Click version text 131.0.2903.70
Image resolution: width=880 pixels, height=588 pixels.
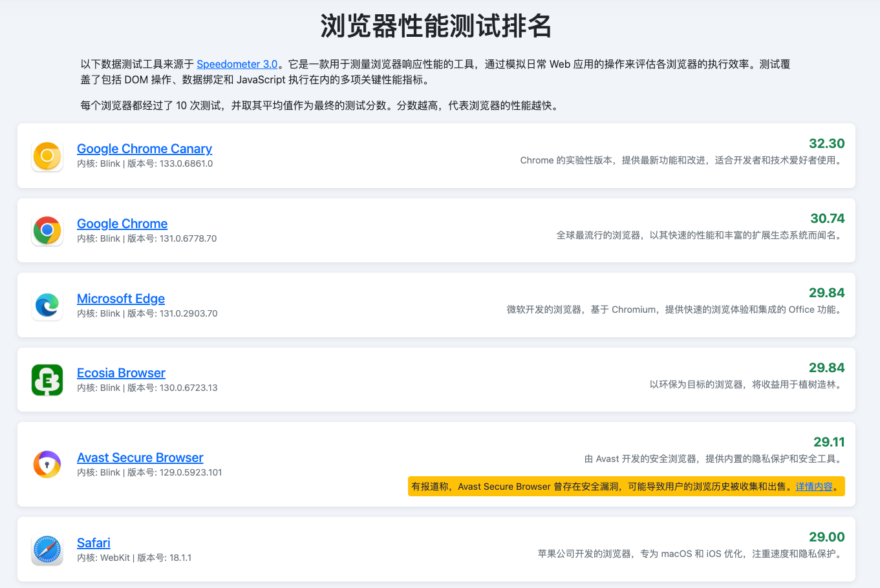point(189,313)
